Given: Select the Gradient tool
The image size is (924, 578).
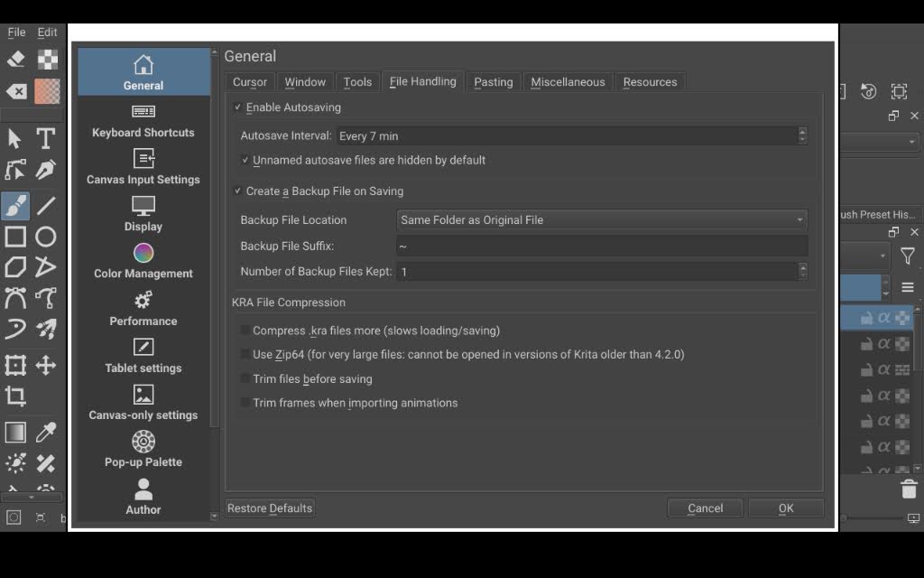Looking at the screenshot, I should [x=15, y=433].
